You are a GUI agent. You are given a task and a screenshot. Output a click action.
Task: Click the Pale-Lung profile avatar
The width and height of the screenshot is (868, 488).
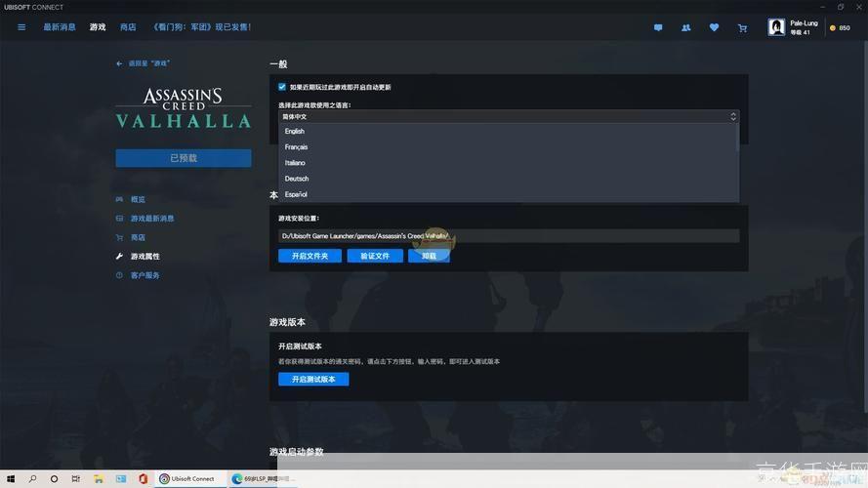[776, 27]
